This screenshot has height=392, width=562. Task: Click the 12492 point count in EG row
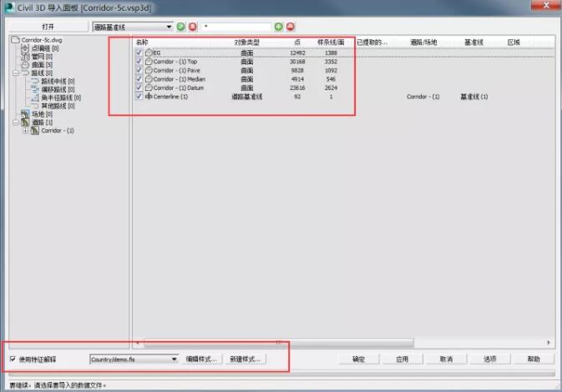coord(297,53)
